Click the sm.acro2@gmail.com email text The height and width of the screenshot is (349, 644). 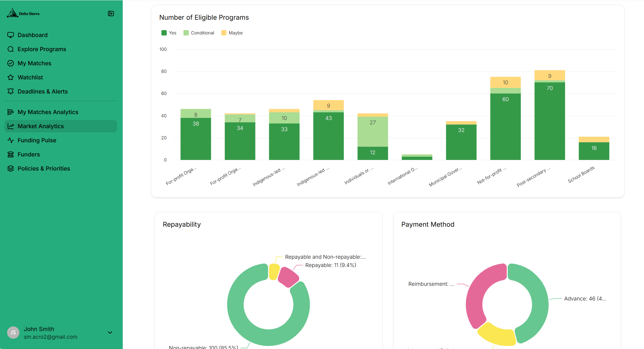tap(50, 337)
